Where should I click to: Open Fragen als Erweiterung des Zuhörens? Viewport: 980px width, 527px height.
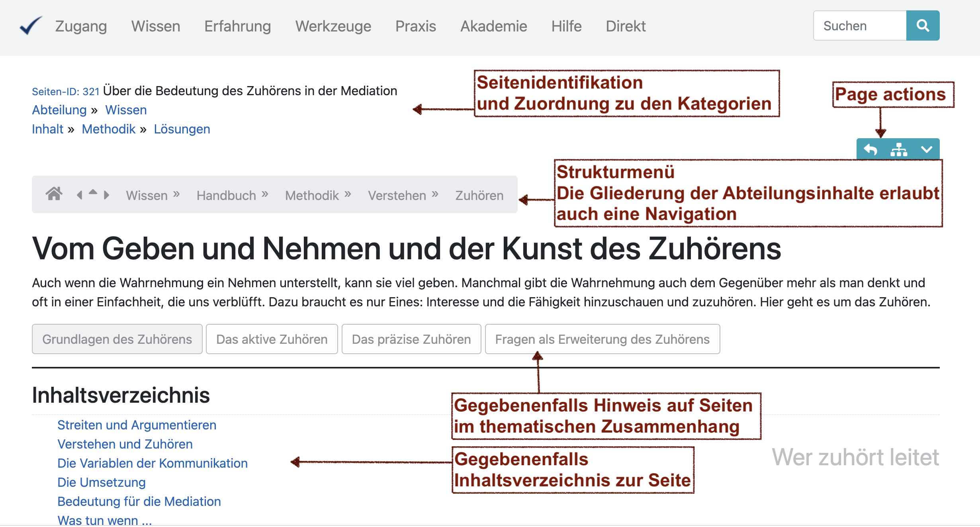click(x=602, y=339)
